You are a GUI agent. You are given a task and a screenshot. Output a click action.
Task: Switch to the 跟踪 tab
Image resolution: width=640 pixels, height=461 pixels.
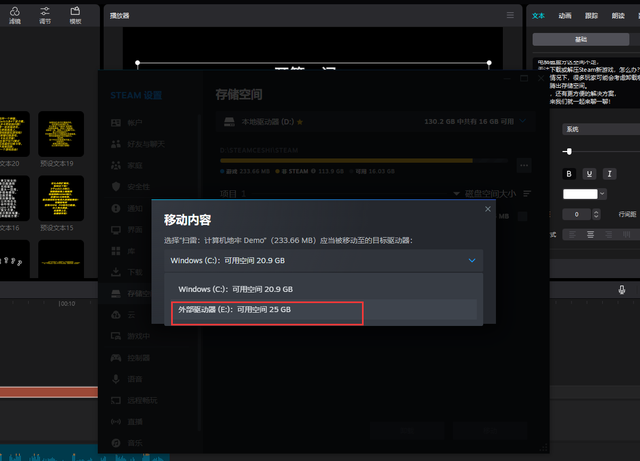[x=591, y=16]
